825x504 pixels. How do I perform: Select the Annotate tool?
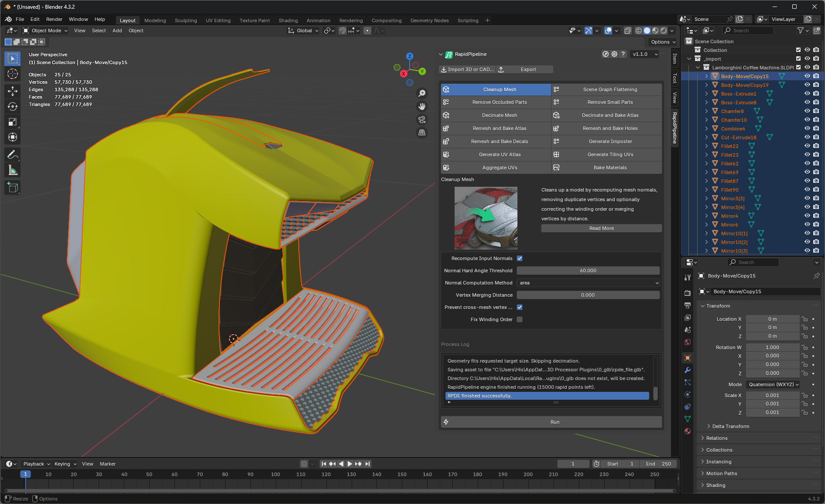coord(13,154)
